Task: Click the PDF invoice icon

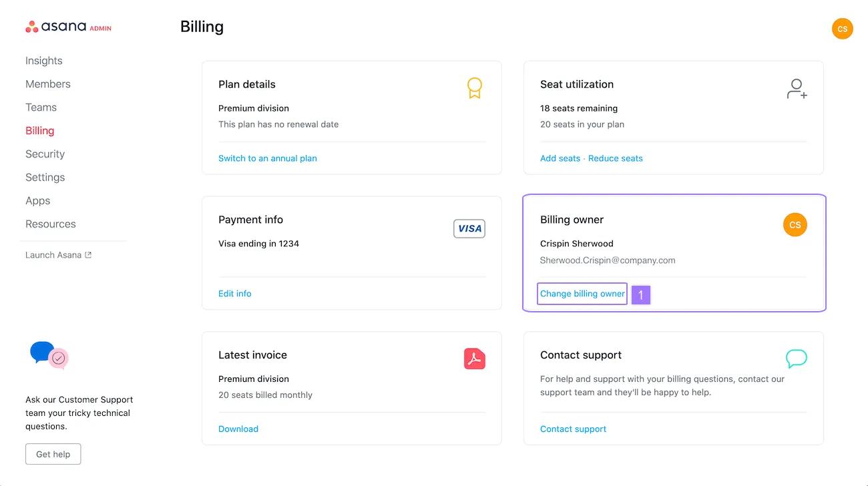Action: coord(474,358)
